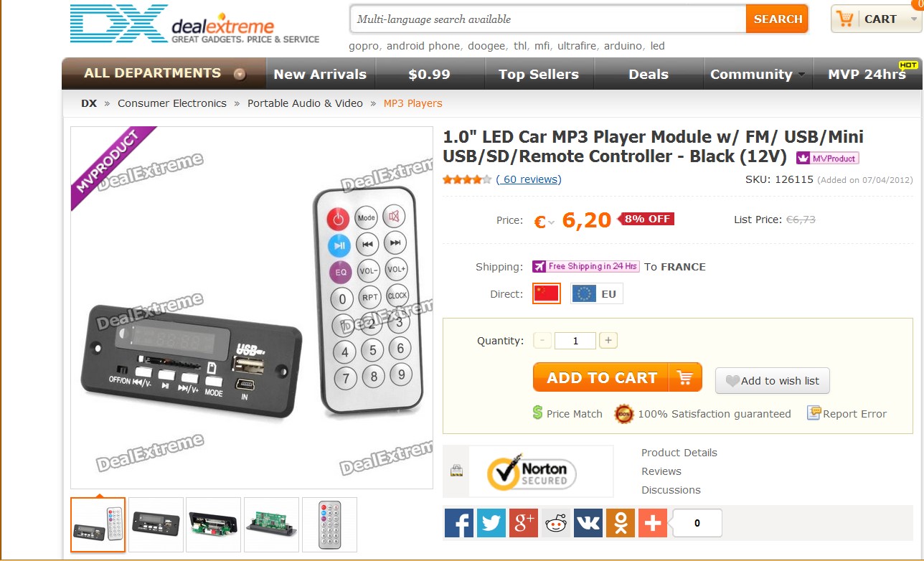Viewport: 924px width, 561px height.
Task: Select China direct shipping flag
Action: coord(547,293)
